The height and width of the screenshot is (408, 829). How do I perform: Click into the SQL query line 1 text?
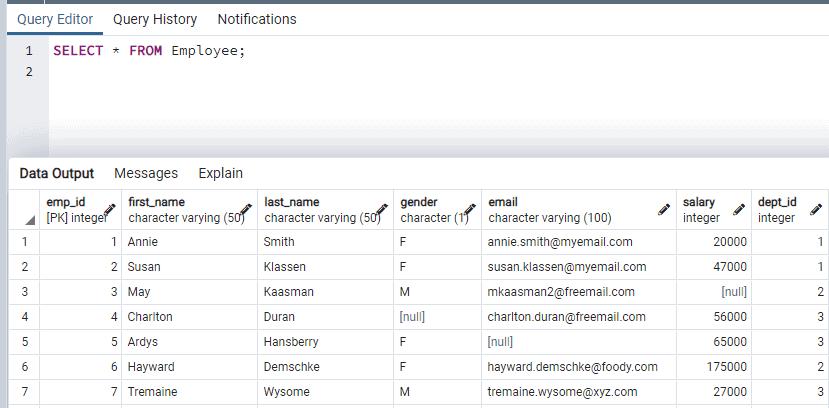point(148,50)
